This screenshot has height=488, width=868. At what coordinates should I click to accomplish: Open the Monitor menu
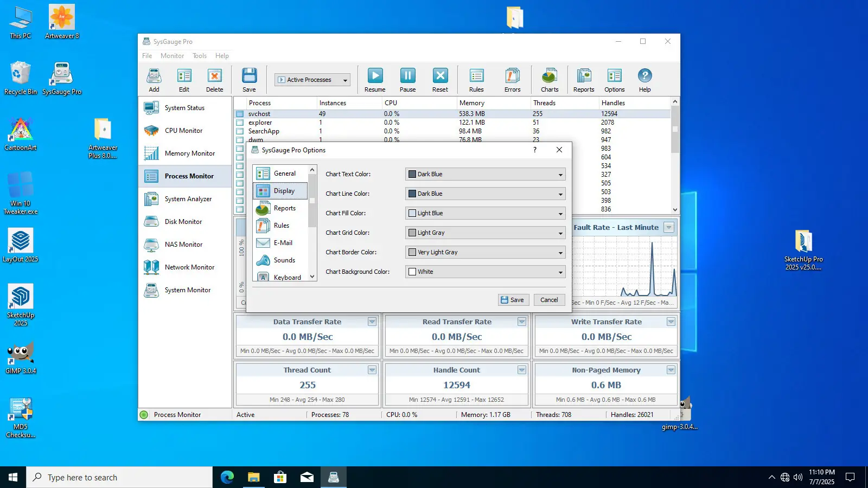172,56
